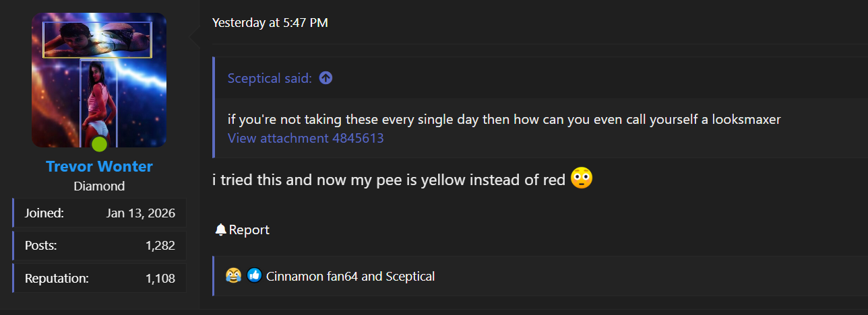Click the bell icon next to Report
The width and height of the screenshot is (868, 315).
pyautogui.click(x=220, y=230)
